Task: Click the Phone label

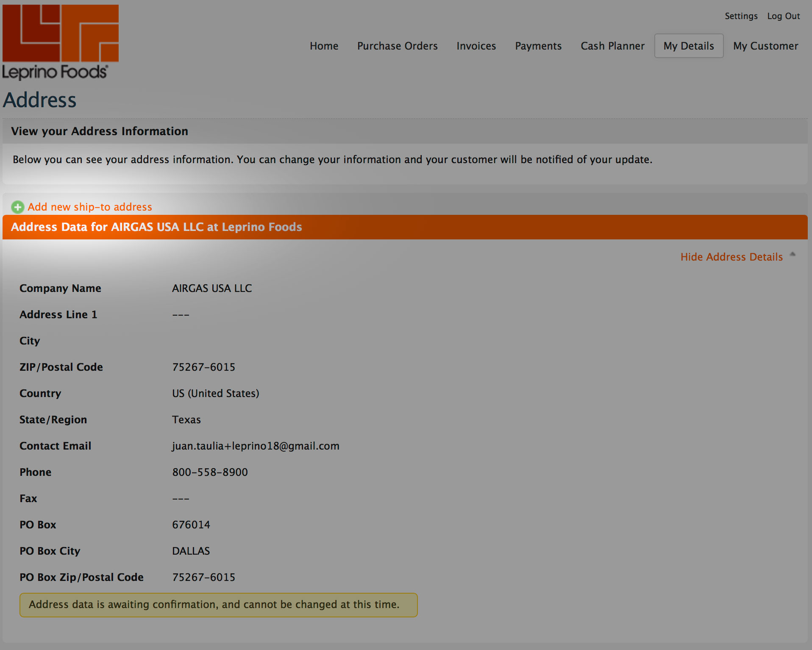Action: (x=35, y=472)
